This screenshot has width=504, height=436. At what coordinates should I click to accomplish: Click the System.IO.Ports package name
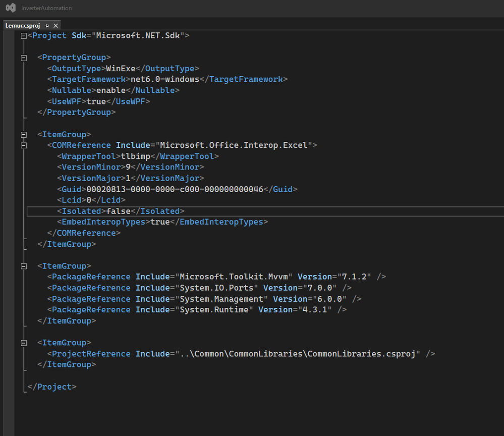coord(216,288)
